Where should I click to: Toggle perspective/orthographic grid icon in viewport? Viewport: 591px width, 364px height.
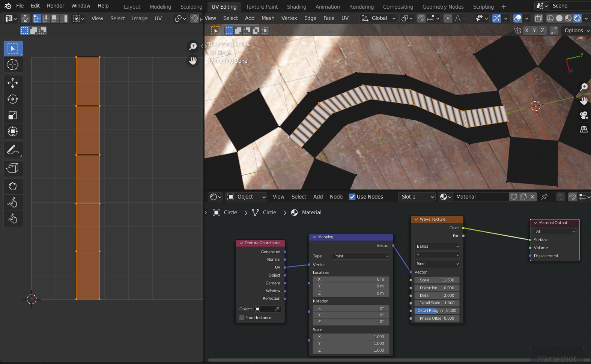click(583, 129)
